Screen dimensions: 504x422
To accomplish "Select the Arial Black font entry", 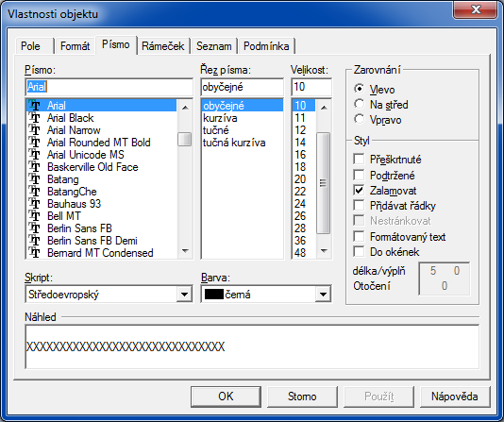I will click(x=101, y=118).
